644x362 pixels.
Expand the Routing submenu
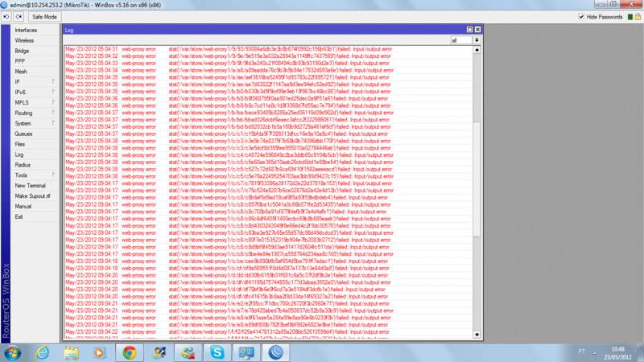tap(35, 113)
